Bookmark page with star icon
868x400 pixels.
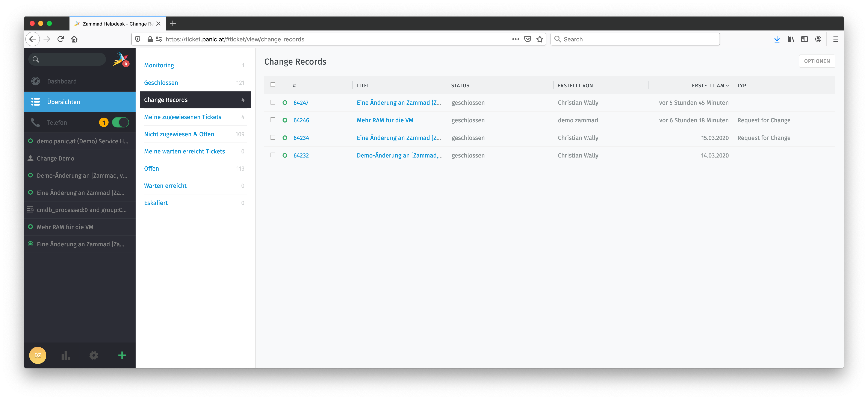point(540,39)
